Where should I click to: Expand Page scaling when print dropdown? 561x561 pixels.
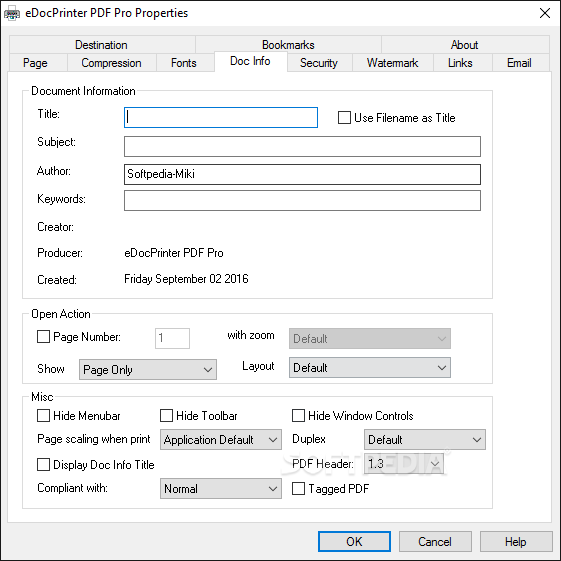pos(221,439)
